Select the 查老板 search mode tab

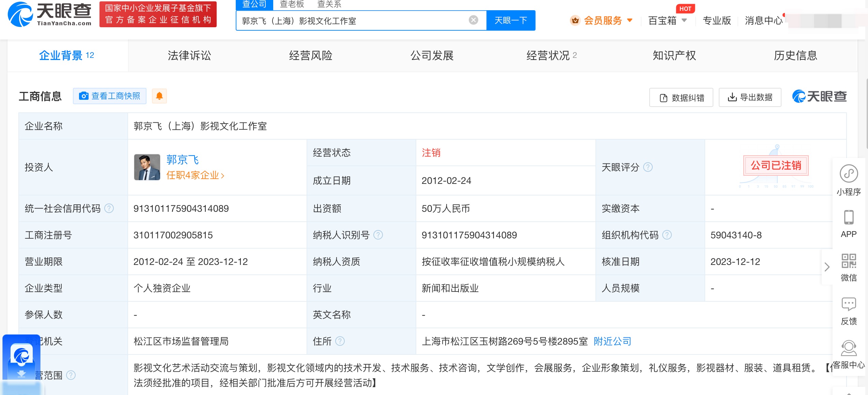point(292,4)
